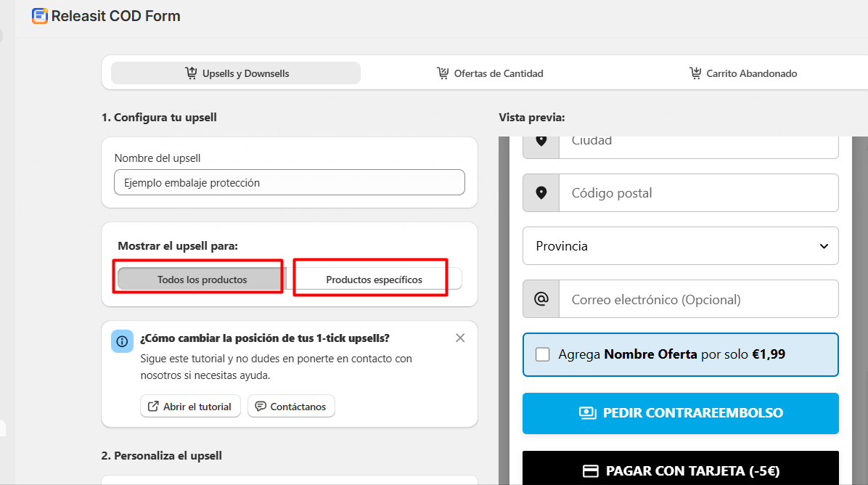Tick the Agrega Nombre Oferta checkbox

pyautogui.click(x=542, y=354)
